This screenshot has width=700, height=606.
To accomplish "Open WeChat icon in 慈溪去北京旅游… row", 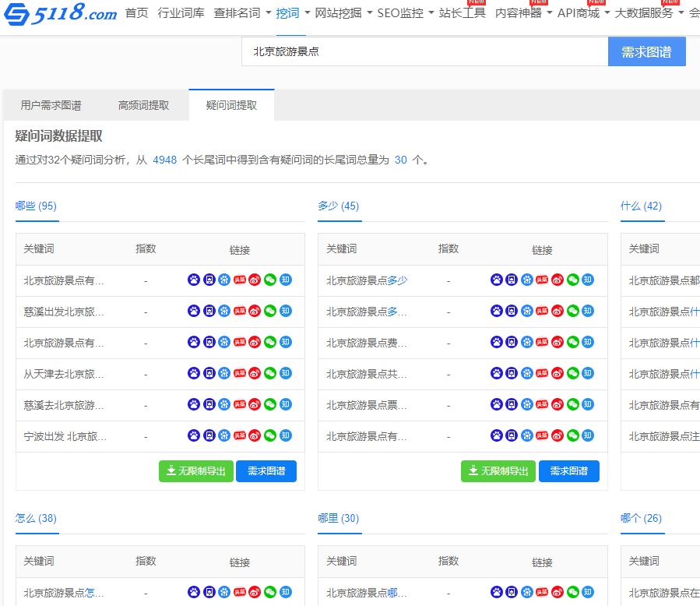I will pyautogui.click(x=270, y=404).
